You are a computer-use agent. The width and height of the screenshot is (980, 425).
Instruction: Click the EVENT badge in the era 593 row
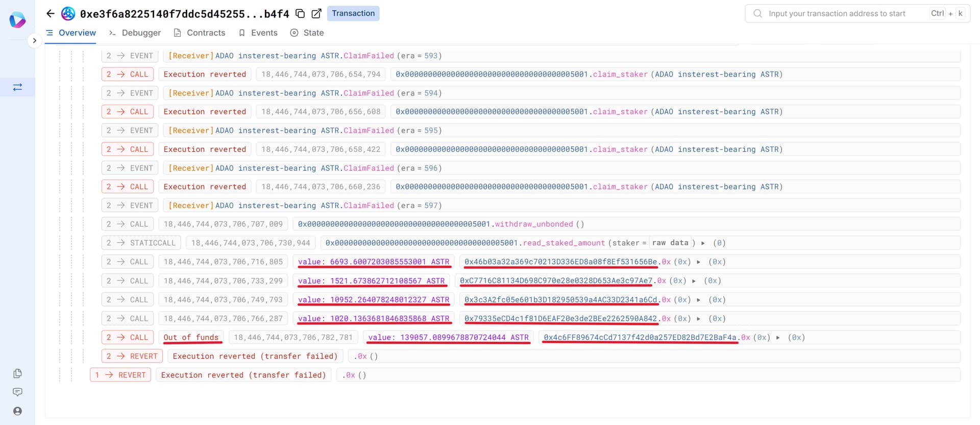[130, 56]
